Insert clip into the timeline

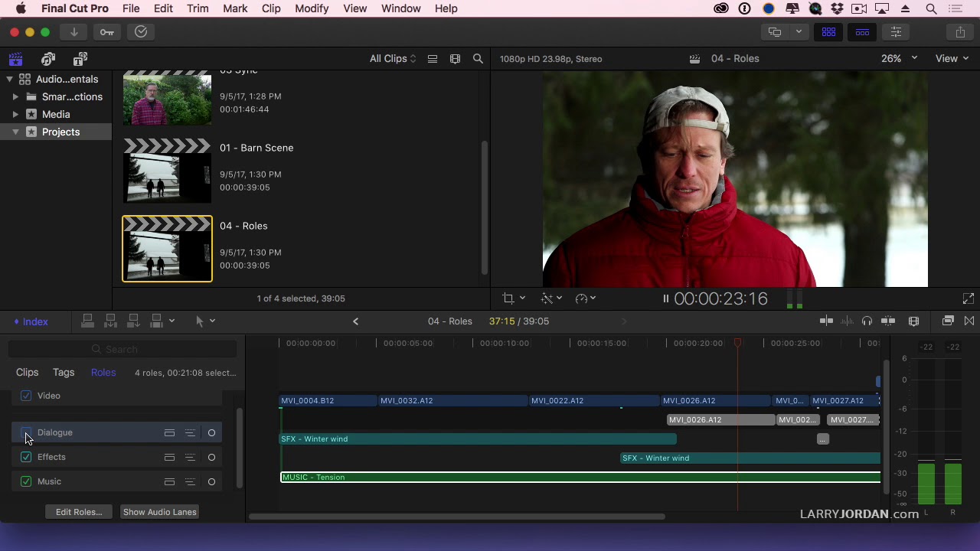coord(111,321)
